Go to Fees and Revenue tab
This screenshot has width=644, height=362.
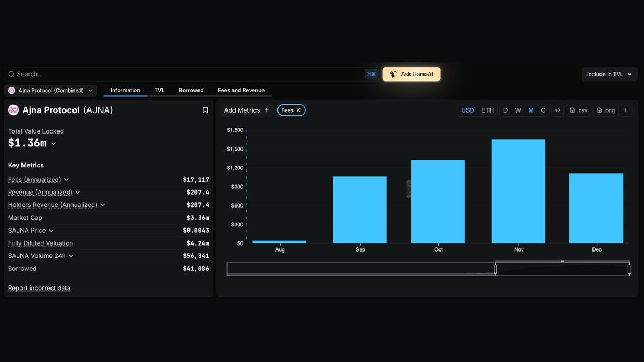[241, 90]
